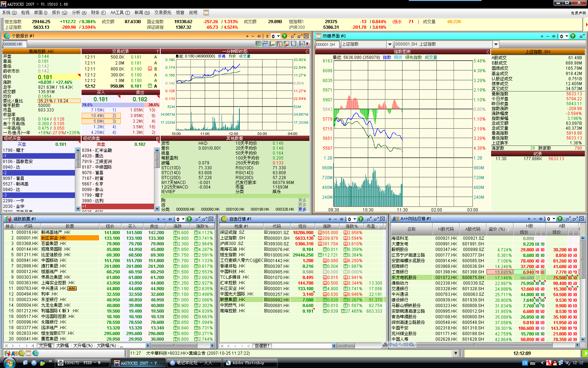Viewport: 588px width, 368px height.
Task: Click the red-green arrows icon in bottom toolbar
Action: (x=7, y=353)
